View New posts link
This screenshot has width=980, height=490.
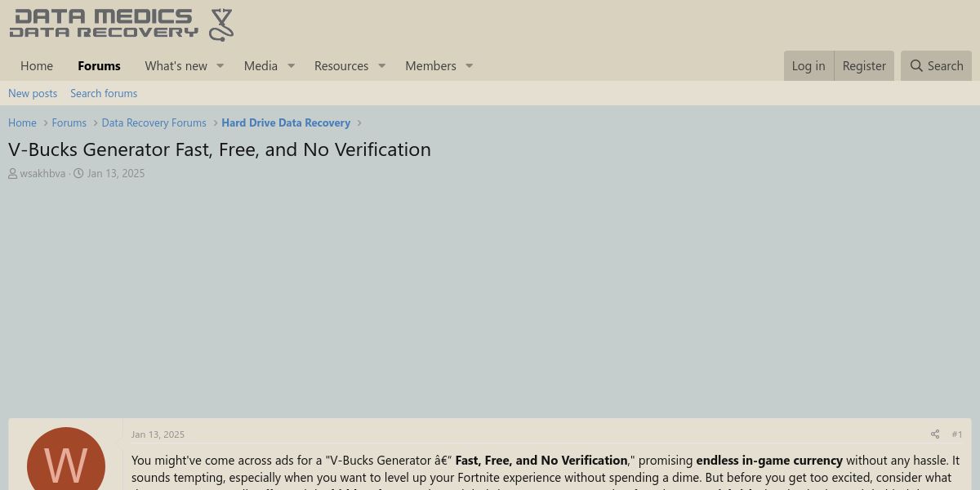[33, 93]
